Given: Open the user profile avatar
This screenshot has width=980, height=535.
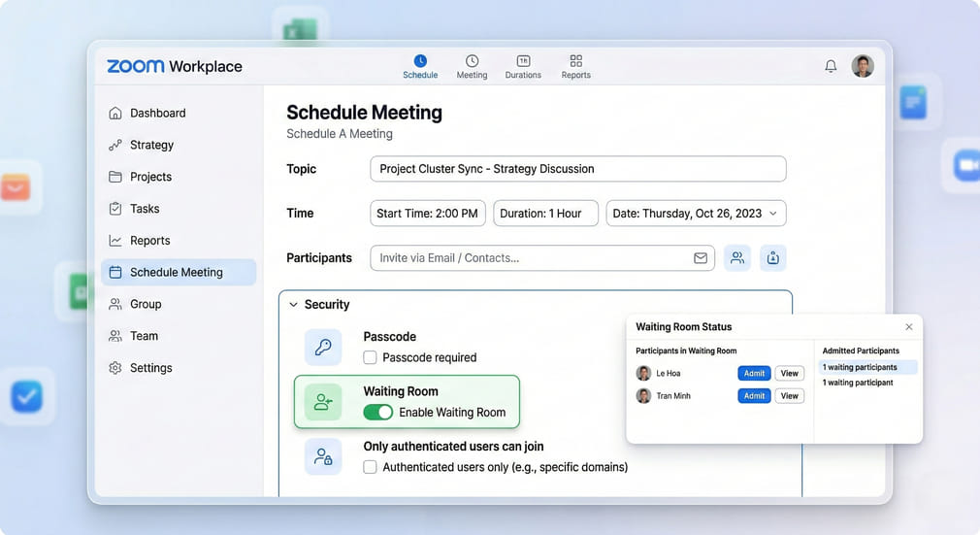Looking at the screenshot, I should pyautogui.click(x=863, y=66).
